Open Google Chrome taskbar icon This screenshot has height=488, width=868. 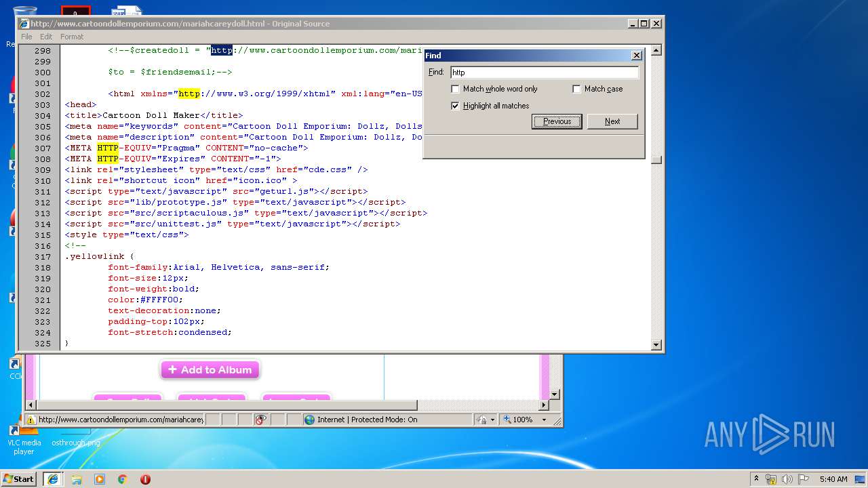[x=123, y=479]
